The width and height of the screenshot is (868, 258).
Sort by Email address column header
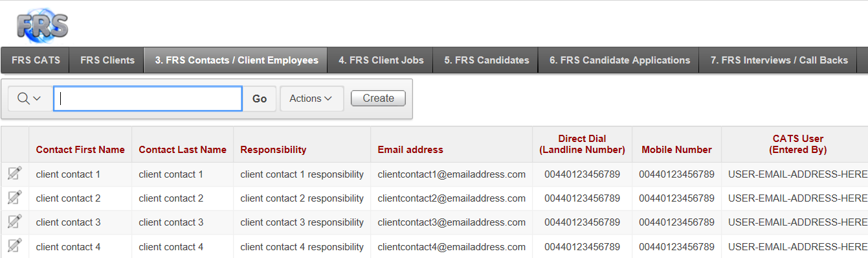(410, 150)
